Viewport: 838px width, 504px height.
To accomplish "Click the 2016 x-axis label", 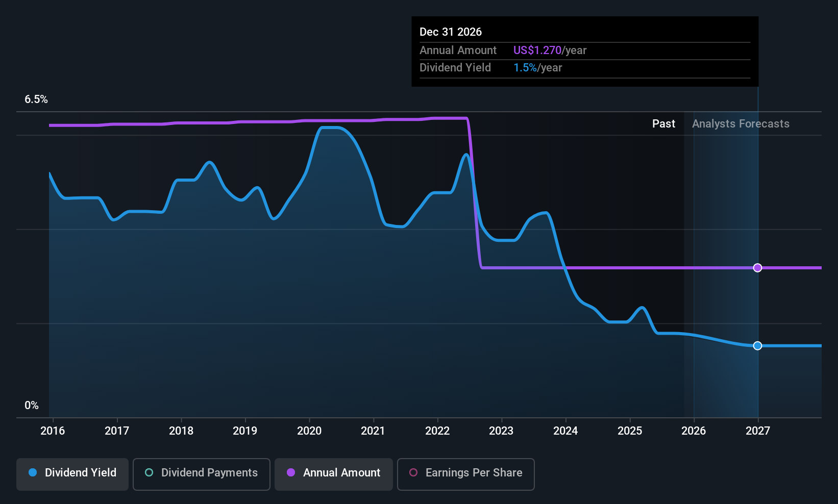I will [x=53, y=431].
